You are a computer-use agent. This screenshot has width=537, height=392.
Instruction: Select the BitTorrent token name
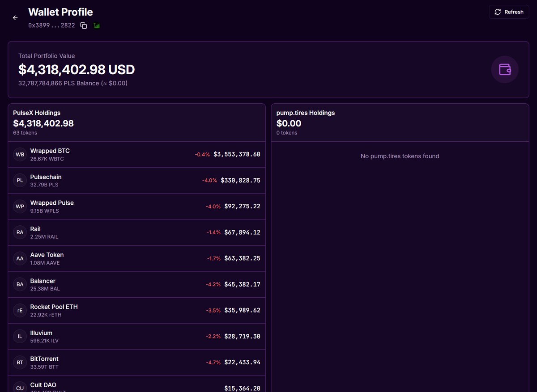(44, 358)
